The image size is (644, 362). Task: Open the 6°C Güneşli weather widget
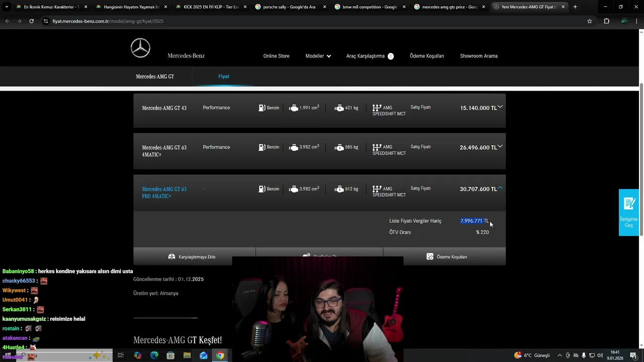coord(532,355)
